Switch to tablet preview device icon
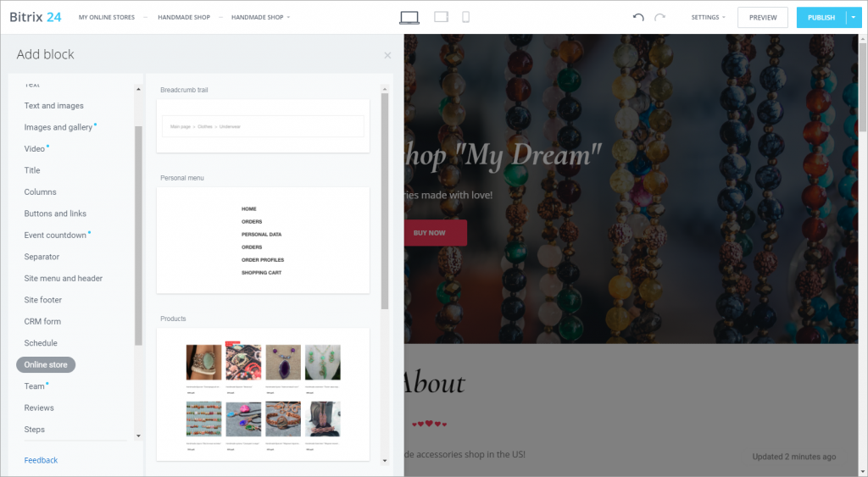This screenshot has height=477, width=868. coord(441,17)
